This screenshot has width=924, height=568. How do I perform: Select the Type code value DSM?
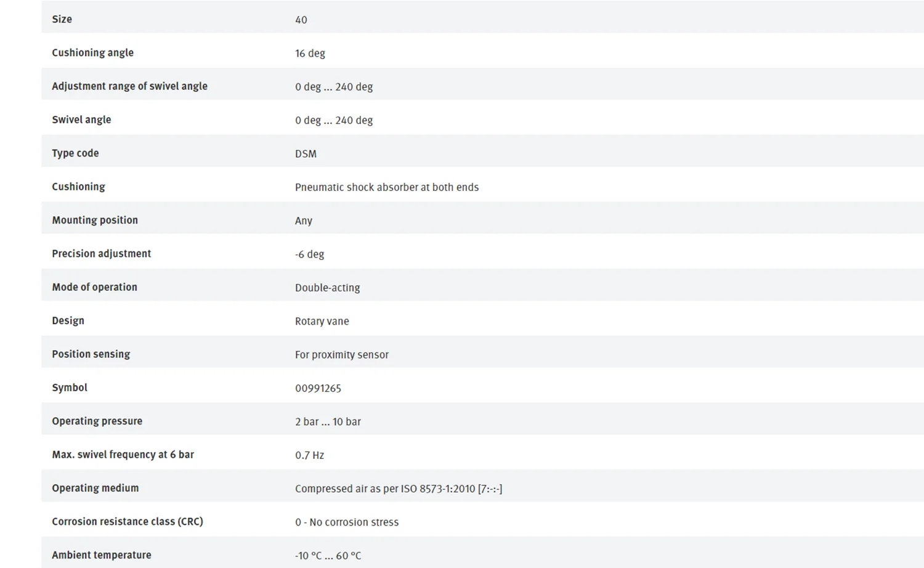pyautogui.click(x=306, y=153)
